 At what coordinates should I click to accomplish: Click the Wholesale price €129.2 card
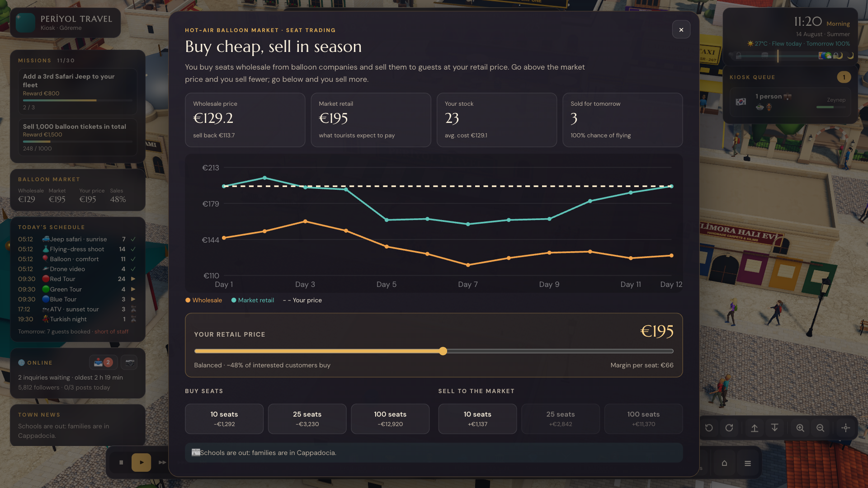point(245,120)
